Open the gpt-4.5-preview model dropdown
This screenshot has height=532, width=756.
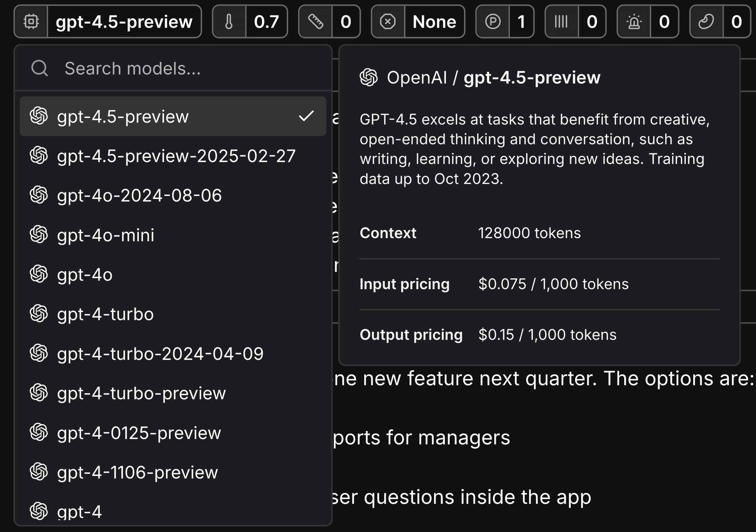click(x=124, y=22)
